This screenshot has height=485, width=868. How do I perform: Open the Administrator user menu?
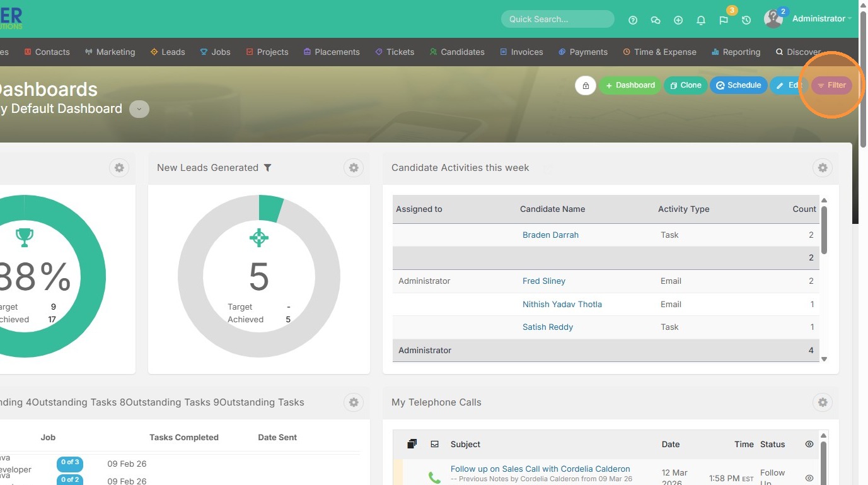coord(818,19)
